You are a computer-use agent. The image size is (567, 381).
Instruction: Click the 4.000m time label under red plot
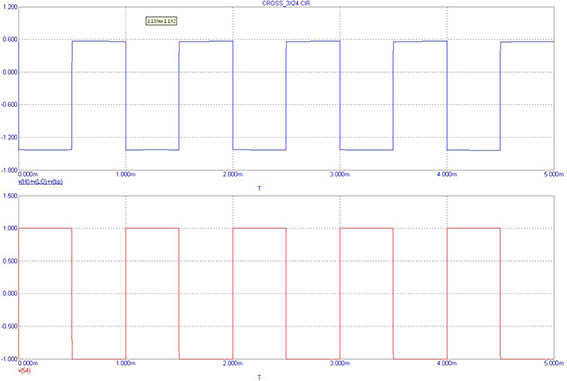tap(447, 363)
